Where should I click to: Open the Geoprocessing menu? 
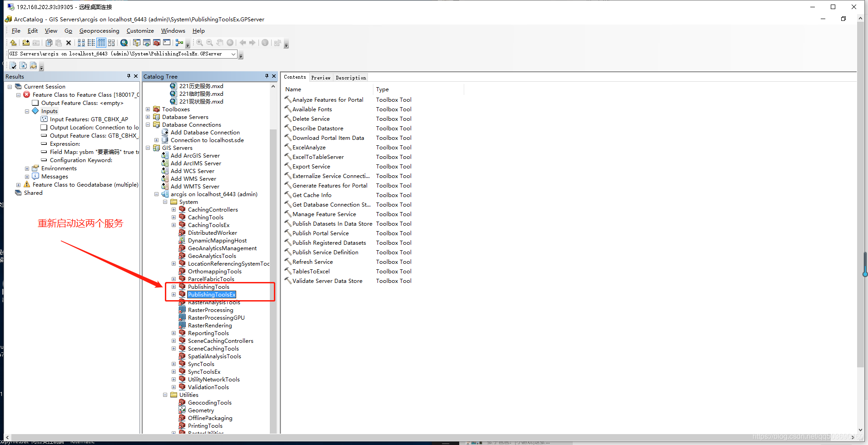pos(99,30)
